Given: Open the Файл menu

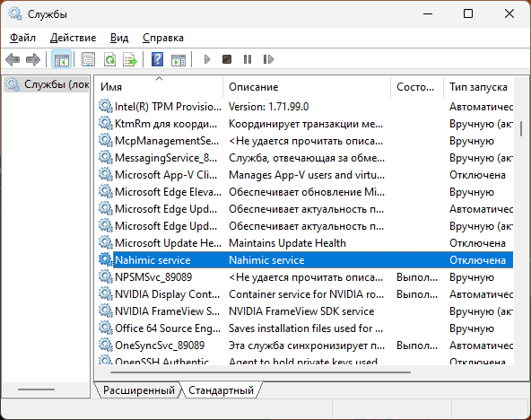Looking at the screenshot, I should [22, 38].
